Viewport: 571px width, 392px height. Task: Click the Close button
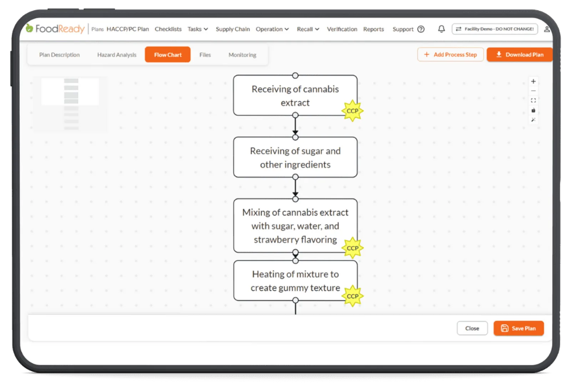pos(472,328)
